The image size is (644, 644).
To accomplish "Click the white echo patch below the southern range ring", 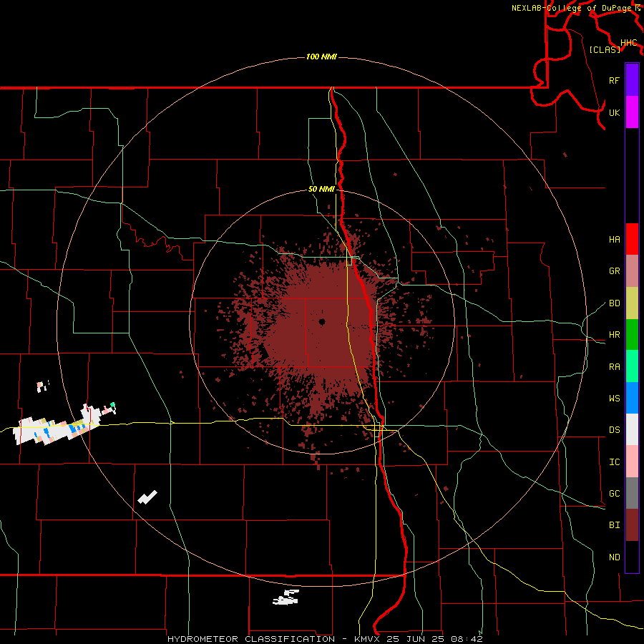I will (286, 597).
